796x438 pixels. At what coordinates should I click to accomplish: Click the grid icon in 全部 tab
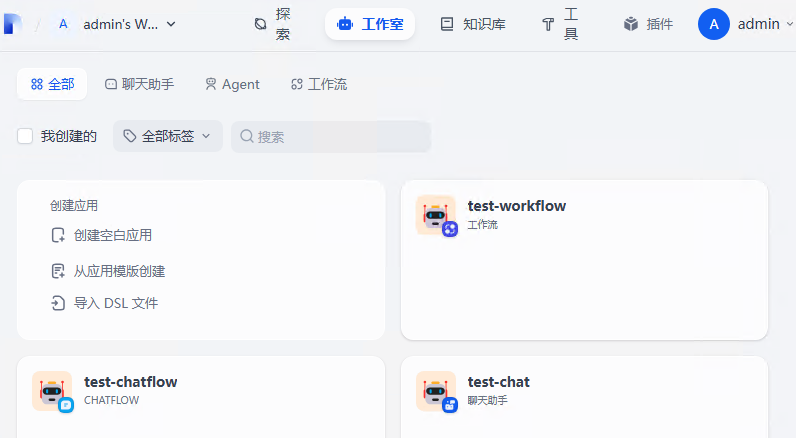[x=37, y=84]
